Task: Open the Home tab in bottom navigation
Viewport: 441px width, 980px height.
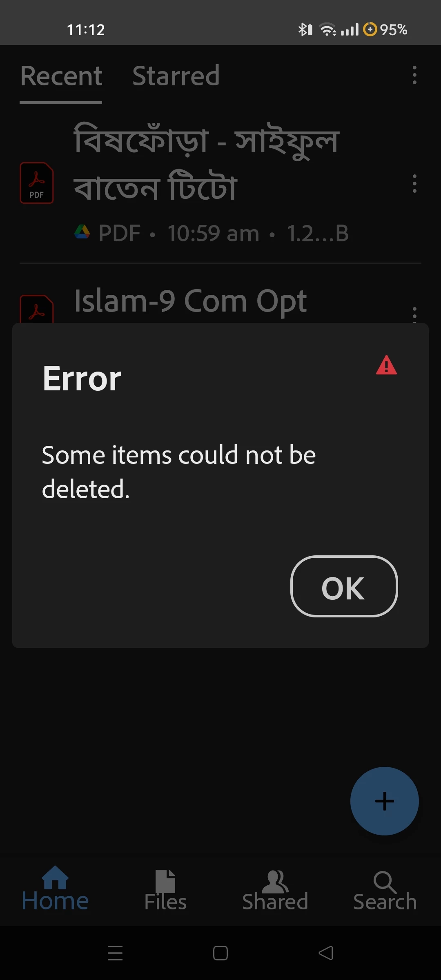Action: tap(55, 890)
